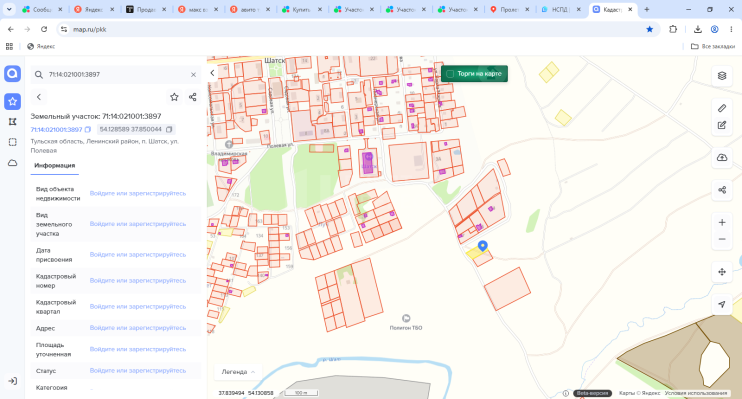Copy coordinates 54.128589 37.850044 with copy icon
742x399 pixels.
[169, 129]
